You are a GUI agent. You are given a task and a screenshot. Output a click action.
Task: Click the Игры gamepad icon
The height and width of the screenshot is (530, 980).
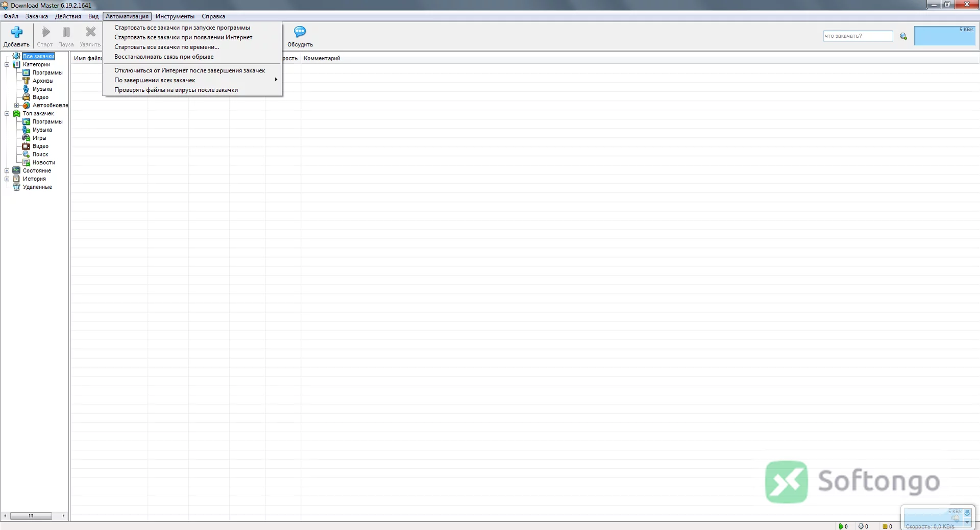(x=26, y=138)
